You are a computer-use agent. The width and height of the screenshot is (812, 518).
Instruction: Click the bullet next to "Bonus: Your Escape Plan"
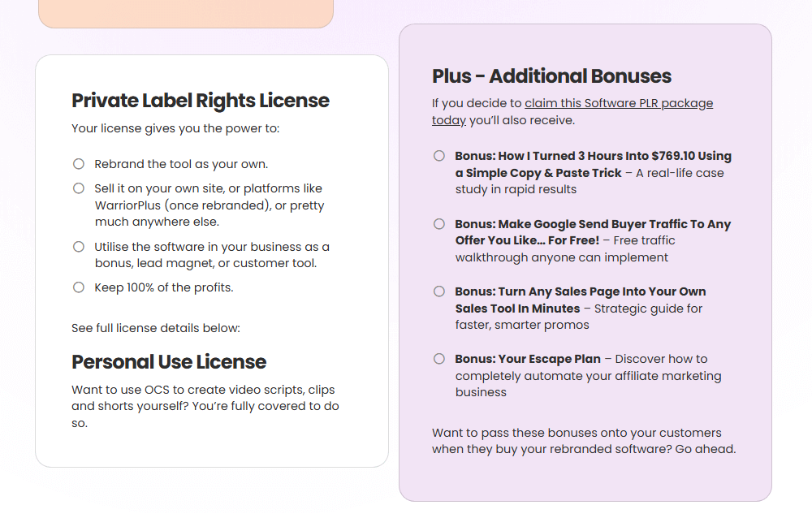coord(439,359)
